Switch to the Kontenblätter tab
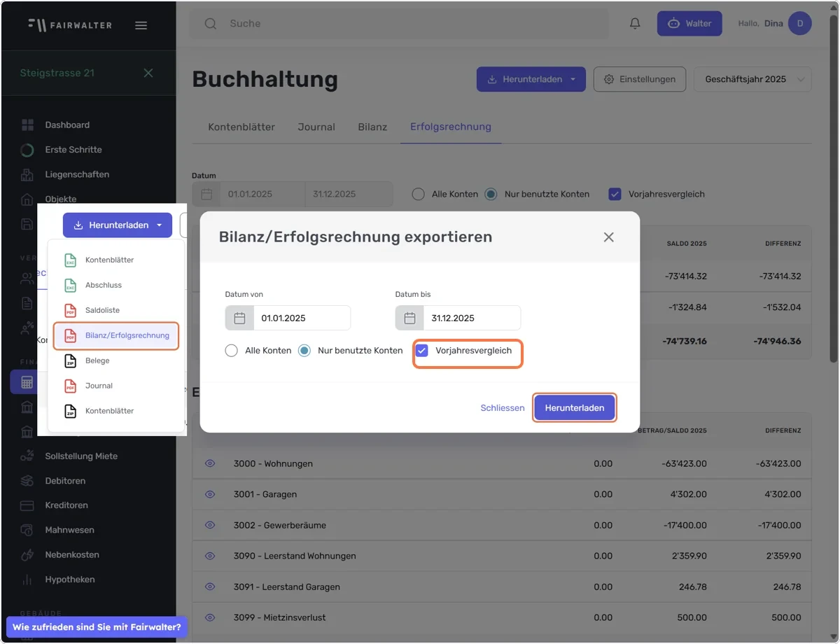This screenshot has width=840, height=644. point(241,127)
